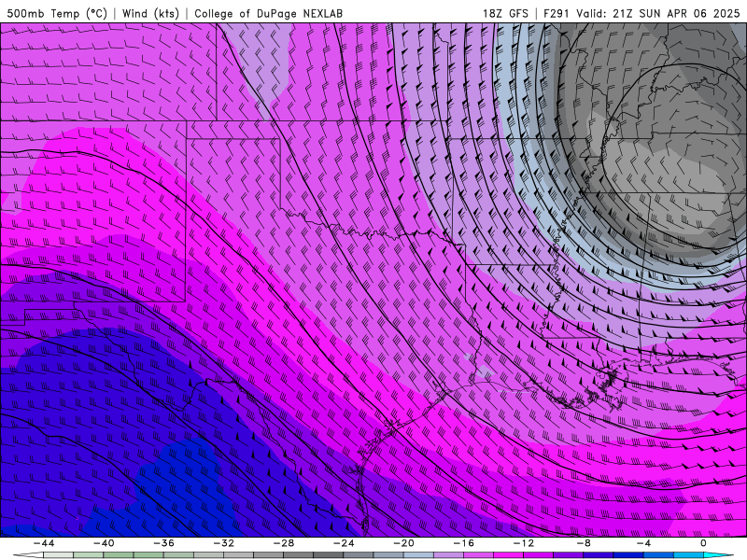The image size is (747, 560).
Task: Click the -28 legend label
Action: (x=284, y=543)
